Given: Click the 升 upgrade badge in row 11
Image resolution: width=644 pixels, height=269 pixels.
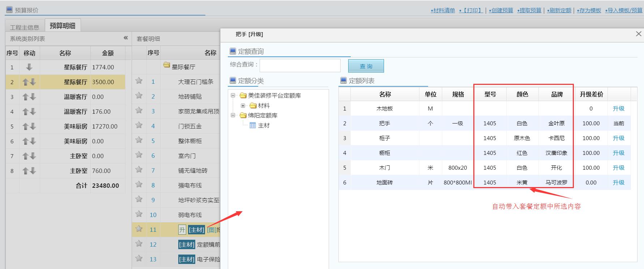Looking at the screenshot, I should [x=182, y=230].
